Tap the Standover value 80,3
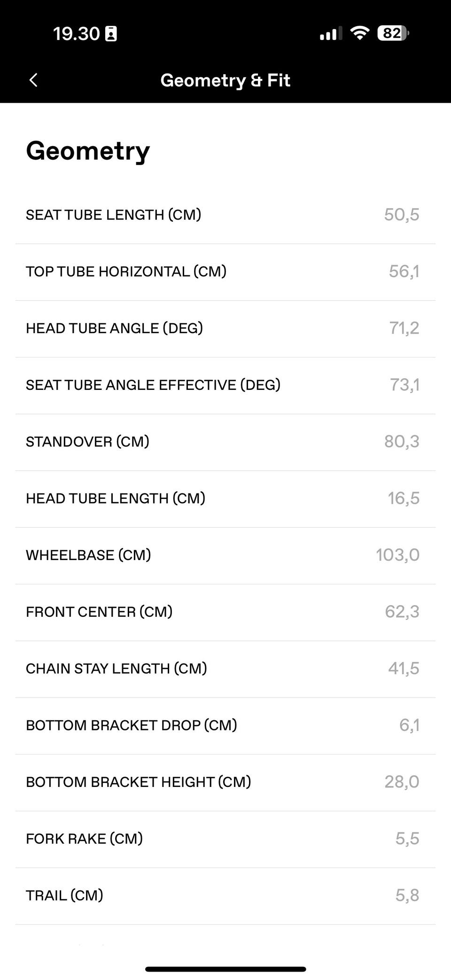 pyautogui.click(x=402, y=442)
